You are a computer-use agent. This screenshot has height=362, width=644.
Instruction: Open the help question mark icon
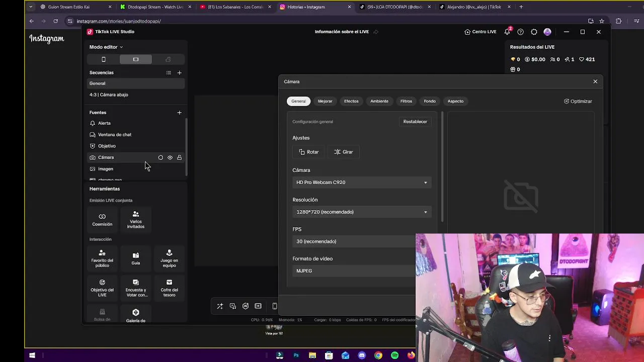coord(521,32)
